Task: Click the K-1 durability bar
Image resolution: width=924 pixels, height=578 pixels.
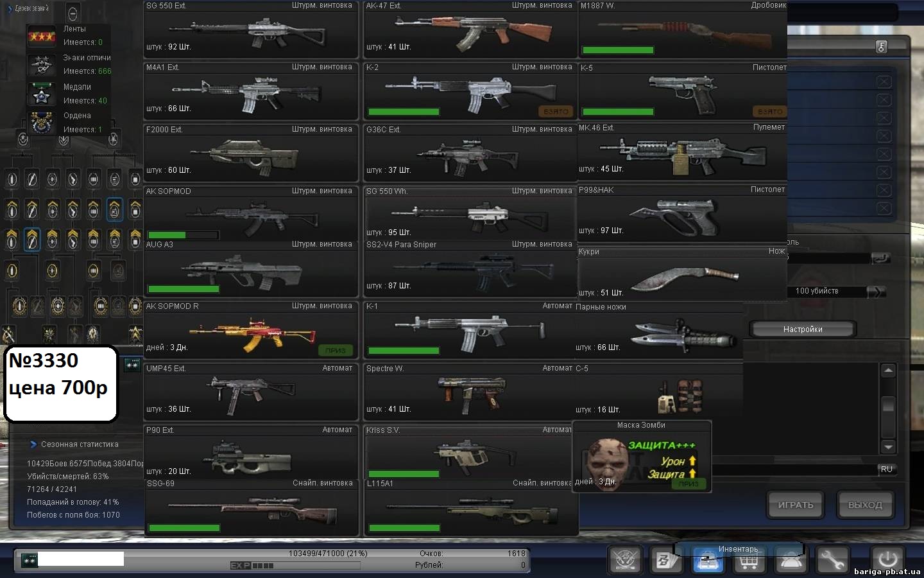Action: tap(404, 351)
